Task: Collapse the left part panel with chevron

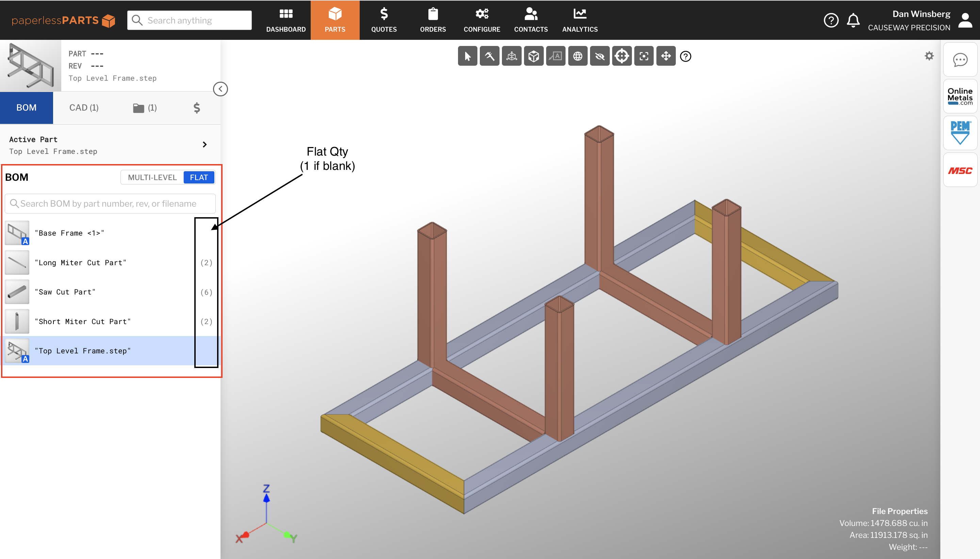Action: point(221,89)
